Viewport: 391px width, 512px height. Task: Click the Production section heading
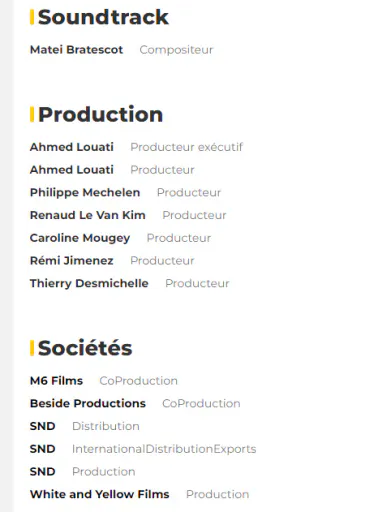[100, 114]
